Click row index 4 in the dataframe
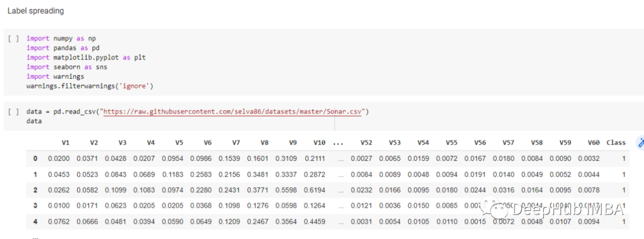The height and width of the screenshot is (239, 644). (35, 221)
